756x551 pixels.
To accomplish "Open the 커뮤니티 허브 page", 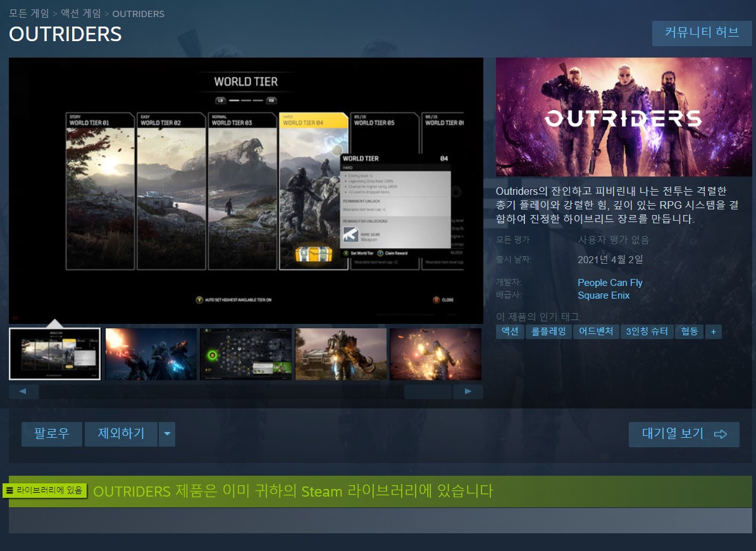I will (x=702, y=34).
